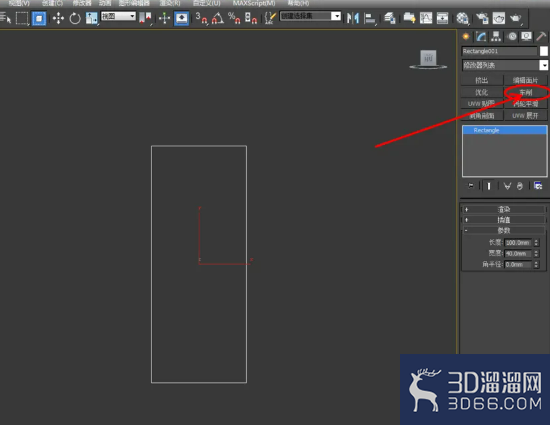Click the Rectangle001 object name field
The image size is (550, 425).
(x=499, y=51)
